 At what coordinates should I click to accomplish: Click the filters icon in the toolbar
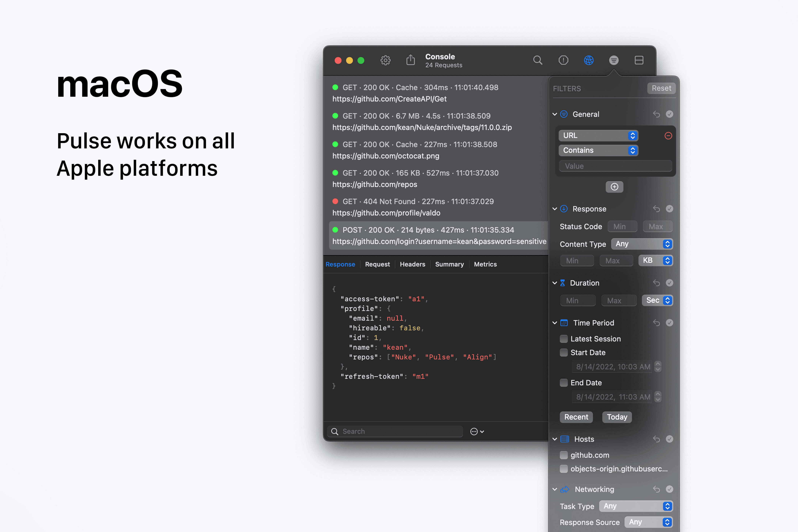[x=614, y=60]
